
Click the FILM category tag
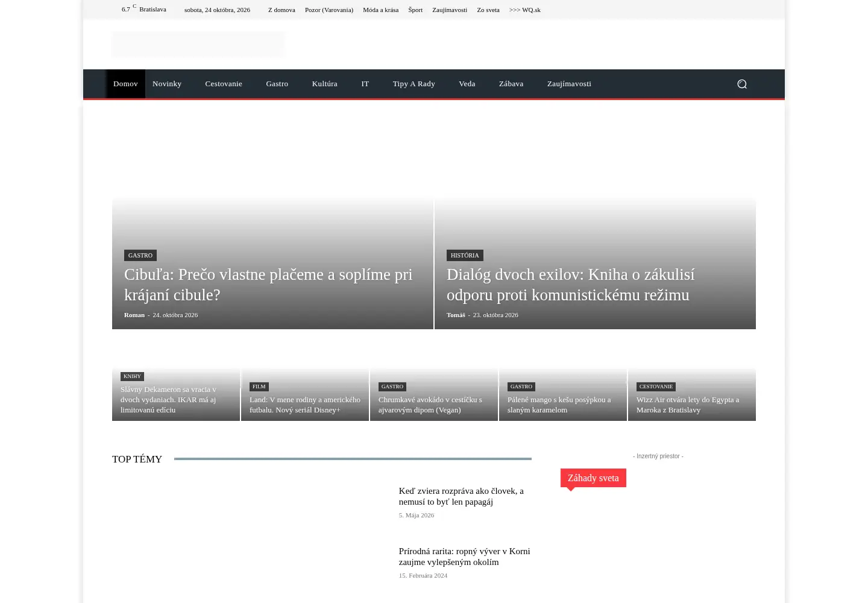tap(259, 387)
